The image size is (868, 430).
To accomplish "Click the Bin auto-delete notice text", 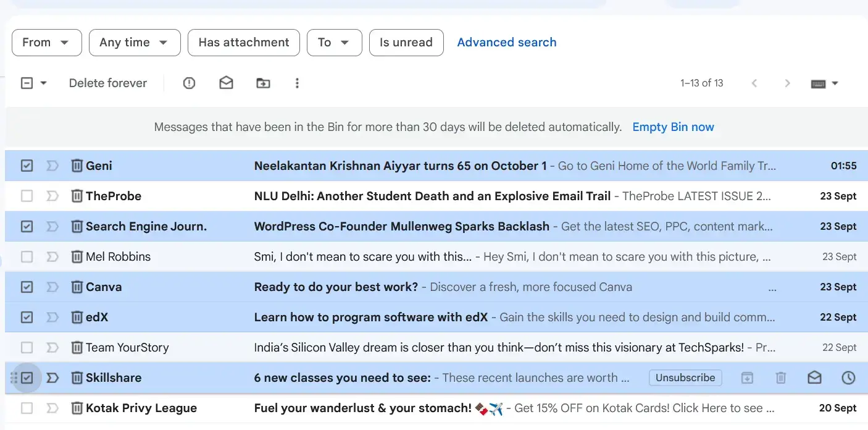I will click(x=388, y=127).
